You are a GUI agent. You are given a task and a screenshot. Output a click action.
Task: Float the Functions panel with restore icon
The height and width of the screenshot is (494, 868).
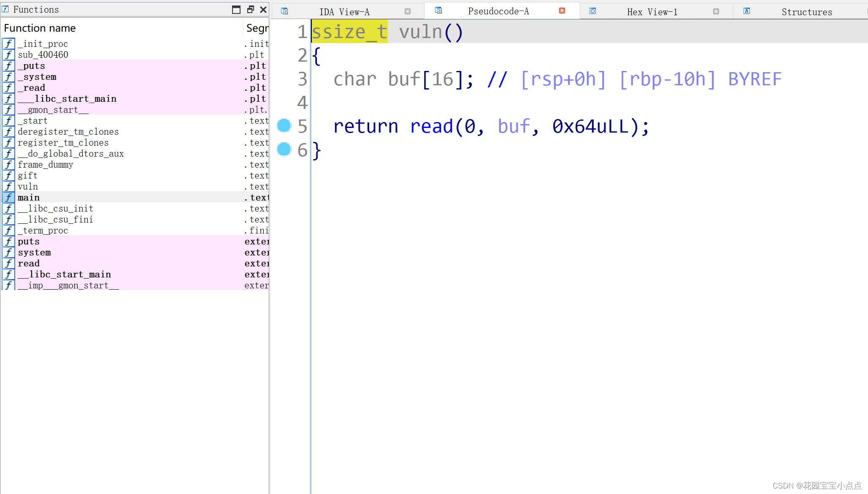tap(251, 9)
